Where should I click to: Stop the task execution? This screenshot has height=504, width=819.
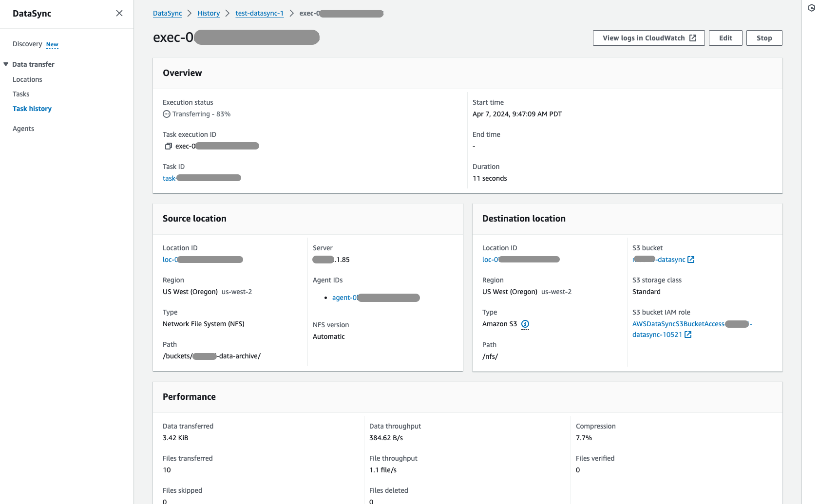[764, 38]
